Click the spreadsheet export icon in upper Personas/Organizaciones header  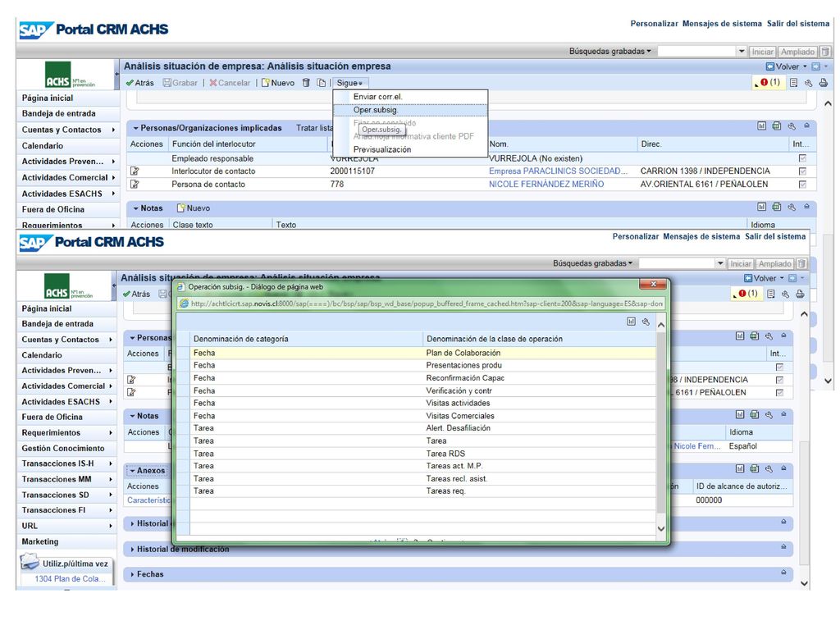click(777, 126)
